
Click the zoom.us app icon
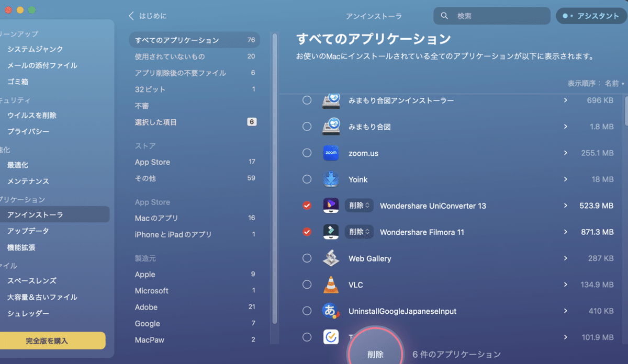pos(331,153)
